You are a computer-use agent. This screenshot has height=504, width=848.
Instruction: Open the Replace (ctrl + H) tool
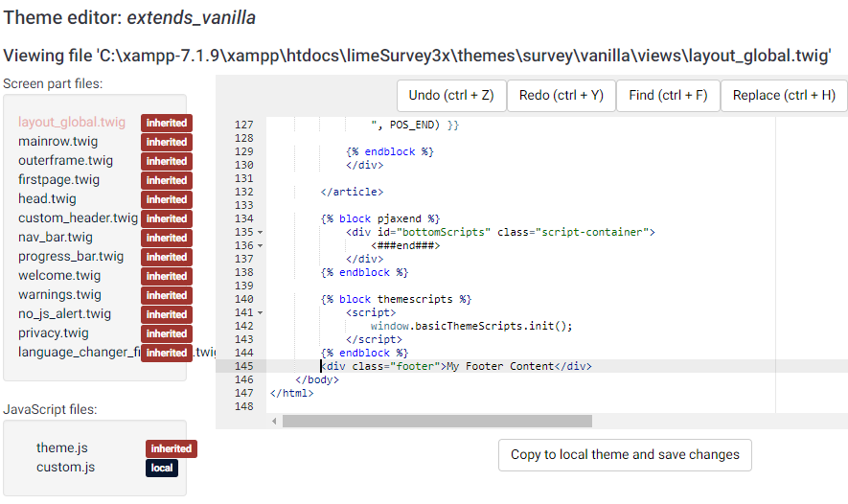coord(783,95)
